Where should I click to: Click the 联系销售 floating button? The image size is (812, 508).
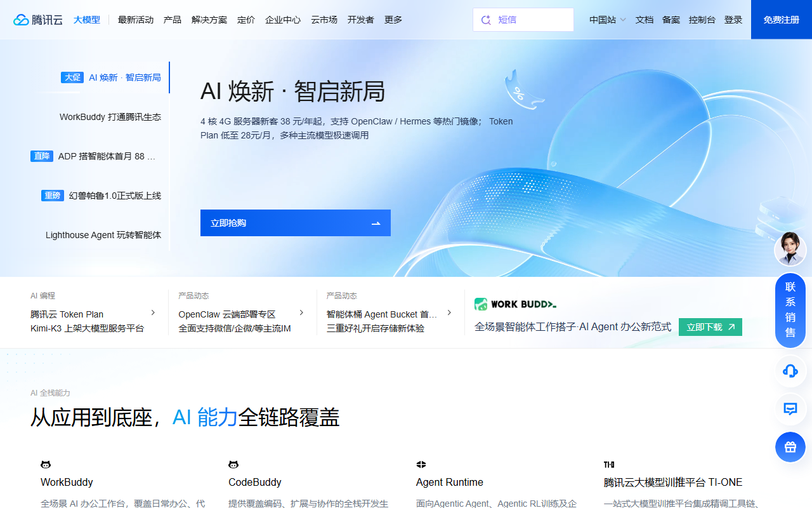click(x=790, y=310)
